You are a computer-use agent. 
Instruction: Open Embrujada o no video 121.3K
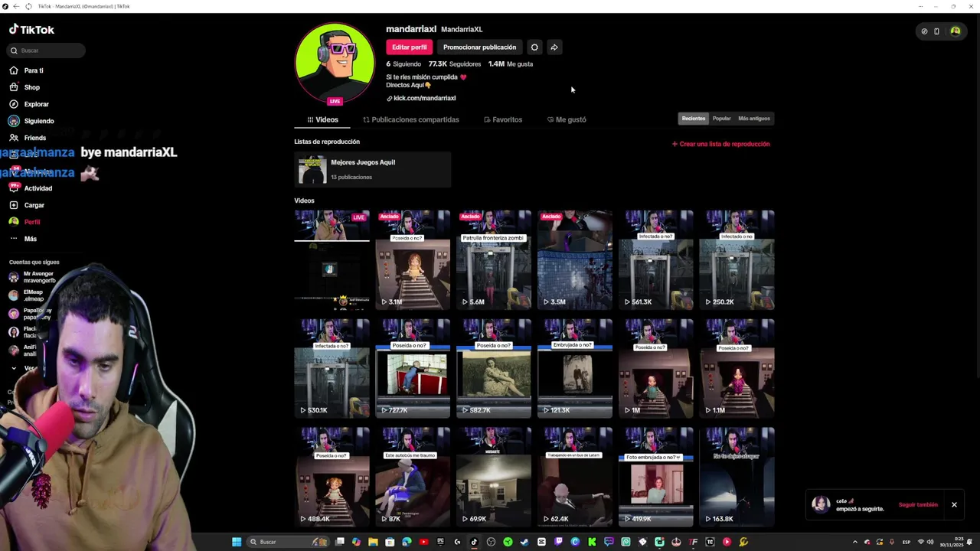pos(575,368)
